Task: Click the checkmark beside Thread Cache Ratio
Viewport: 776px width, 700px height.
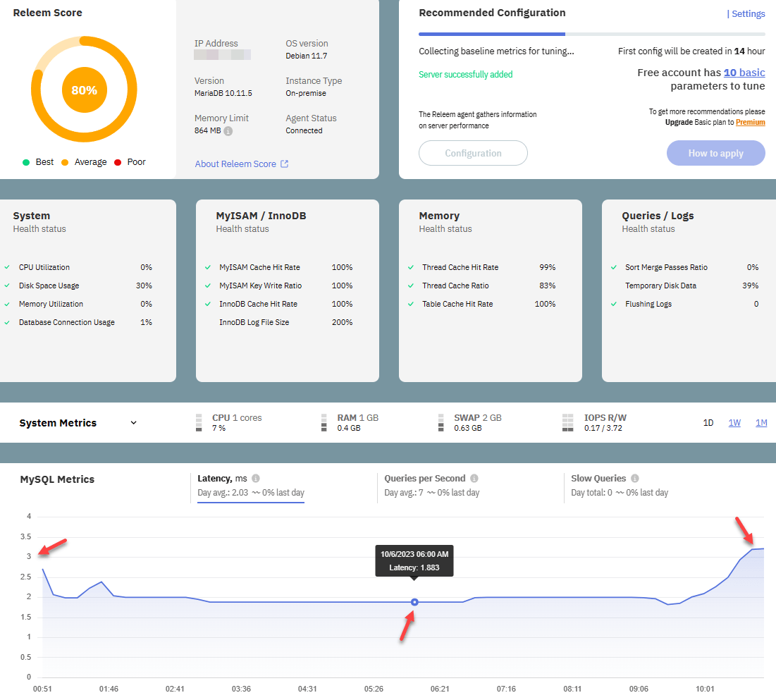Action: 411,285
